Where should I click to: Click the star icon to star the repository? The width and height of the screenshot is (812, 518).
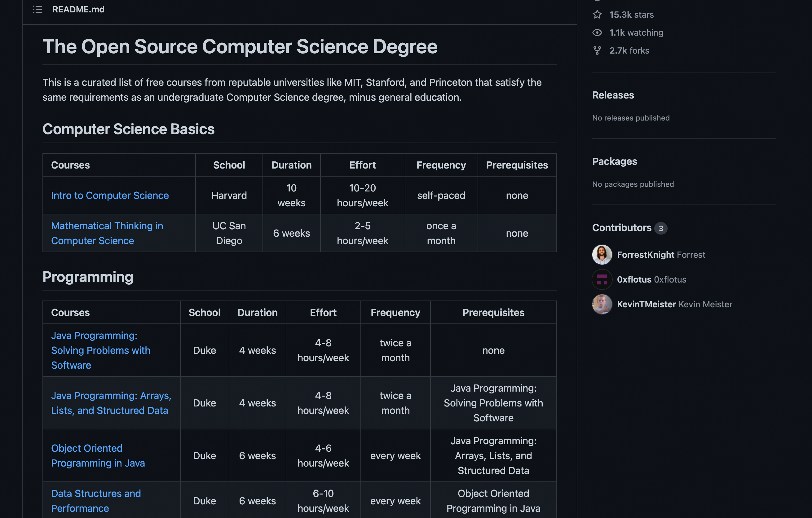click(597, 15)
